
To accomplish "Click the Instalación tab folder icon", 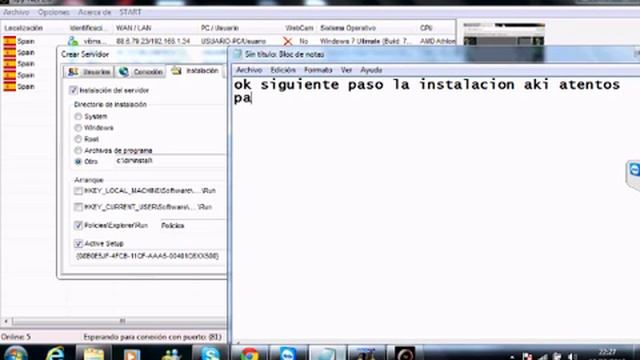I will point(176,71).
